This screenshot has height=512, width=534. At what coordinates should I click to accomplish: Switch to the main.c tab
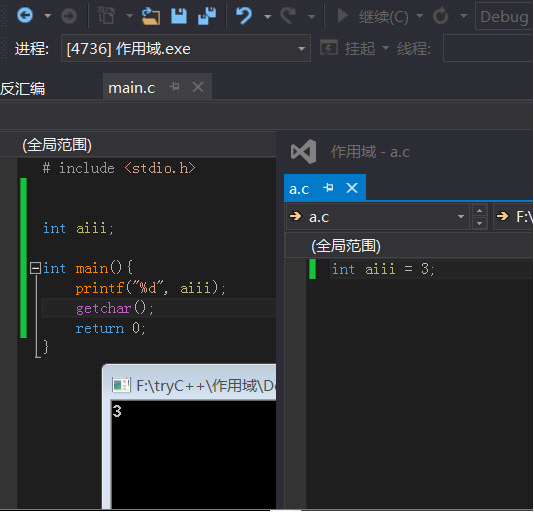click(x=131, y=88)
